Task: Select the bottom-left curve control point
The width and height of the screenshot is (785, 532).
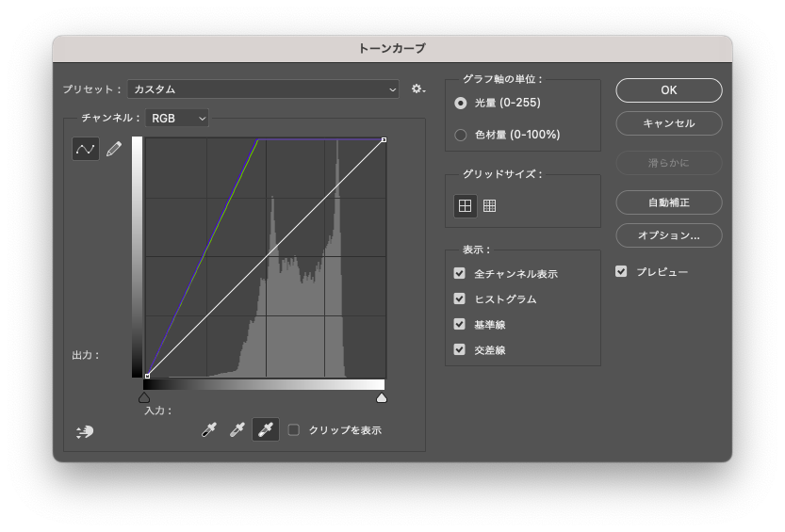Action: [147, 376]
